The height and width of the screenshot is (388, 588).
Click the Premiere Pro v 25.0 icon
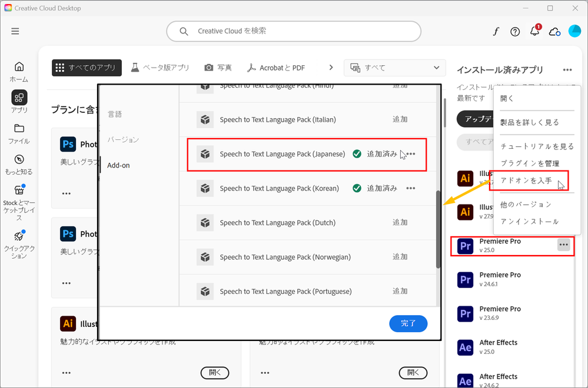pyautogui.click(x=466, y=246)
